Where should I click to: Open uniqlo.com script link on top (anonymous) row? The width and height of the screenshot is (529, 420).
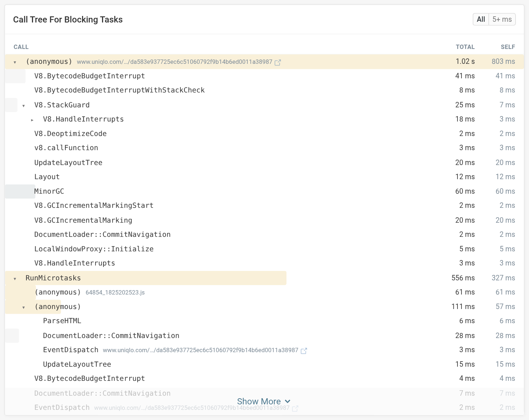pyautogui.click(x=175, y=62)
